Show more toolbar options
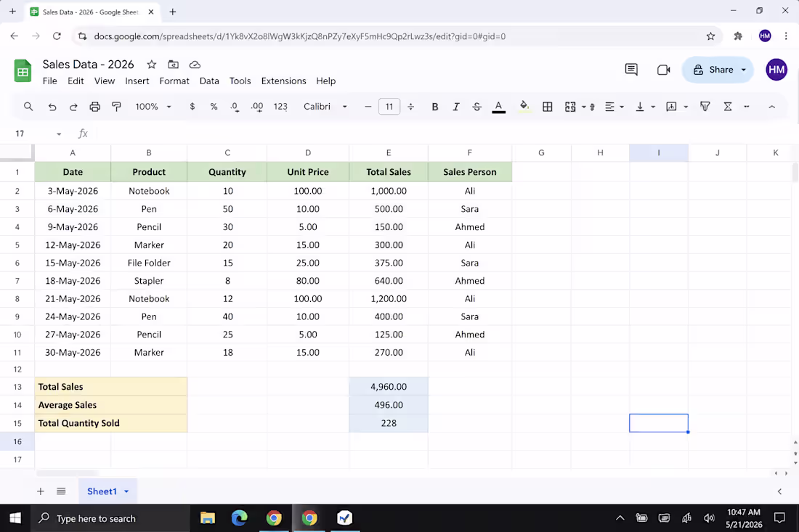Screen dimensions: 799x532 coord(747,107)
